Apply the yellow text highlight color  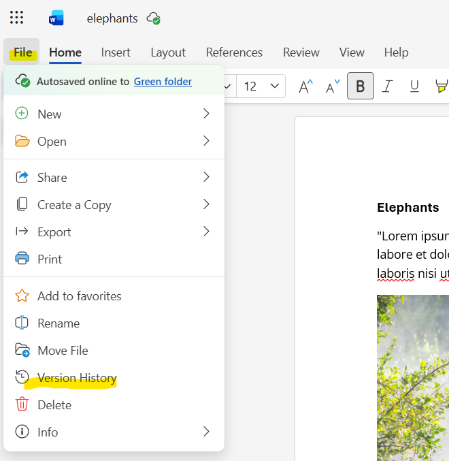point(441,86)
